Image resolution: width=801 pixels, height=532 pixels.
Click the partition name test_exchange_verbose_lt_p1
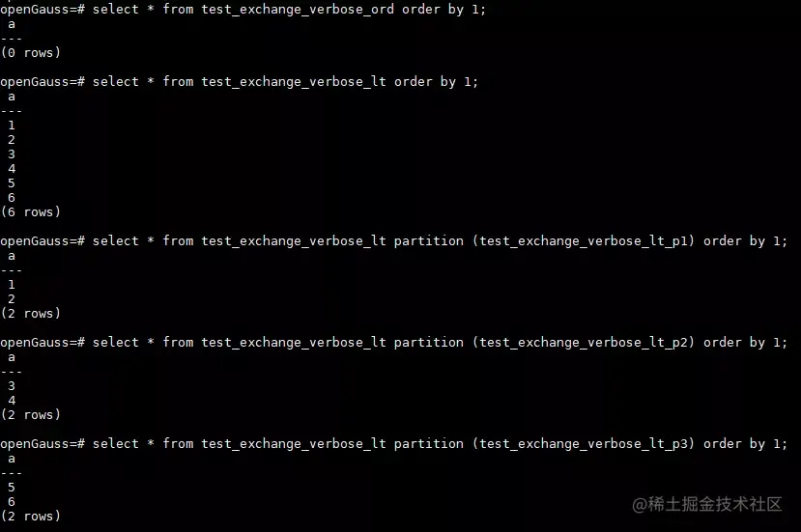[x=584, y=241]
